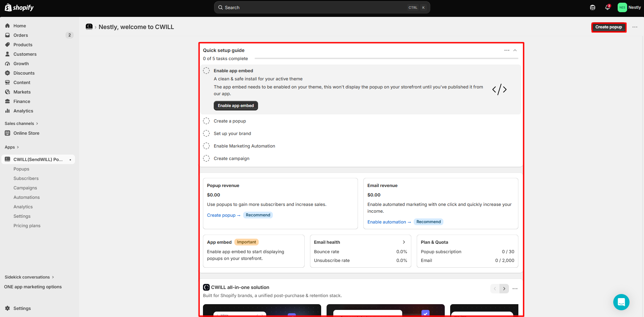
Task: Click the pin dot next to CWILL app
Action: click(x=70, y=160)
